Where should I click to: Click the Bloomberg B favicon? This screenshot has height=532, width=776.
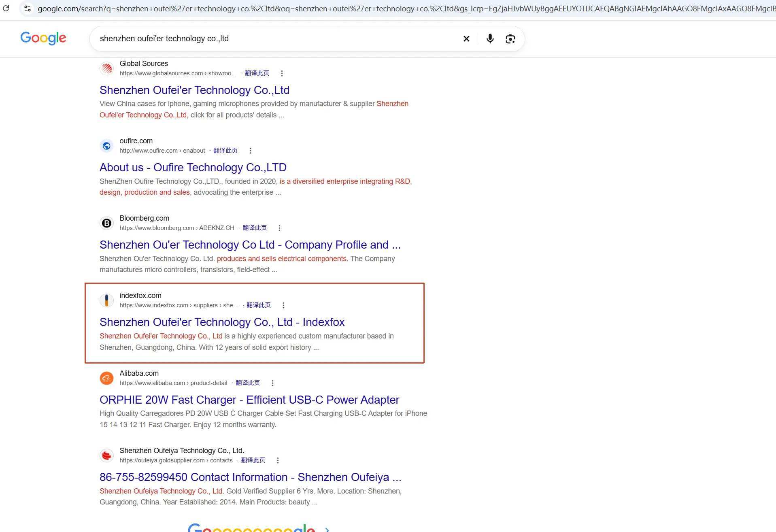coord(107,223)
